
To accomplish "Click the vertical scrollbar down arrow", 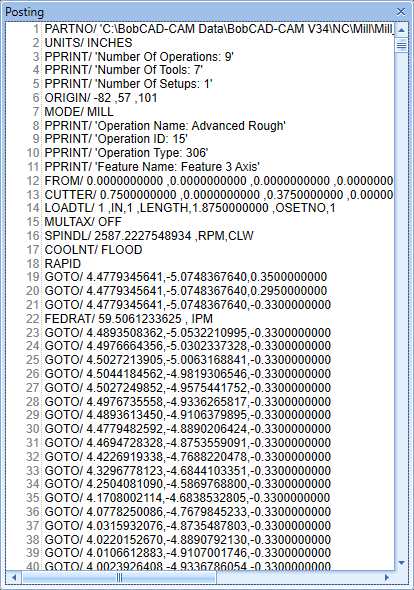I will click(x=401, y=563).
